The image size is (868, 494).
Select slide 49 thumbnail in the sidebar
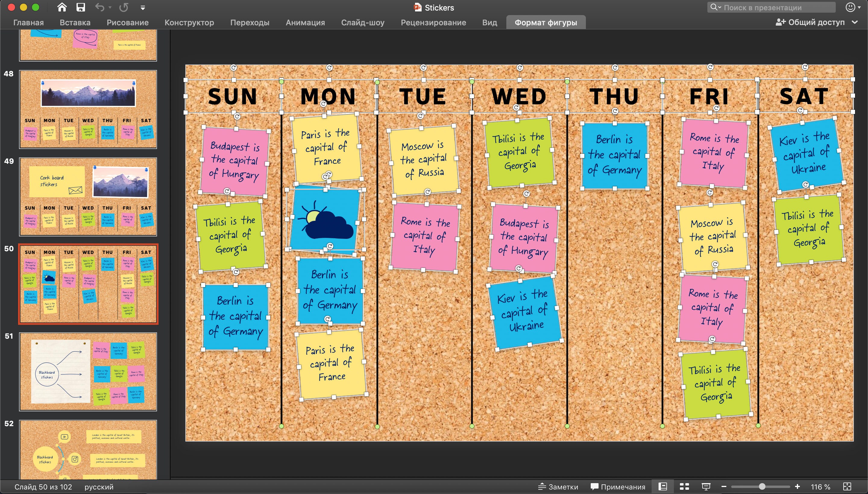[88, 197]
